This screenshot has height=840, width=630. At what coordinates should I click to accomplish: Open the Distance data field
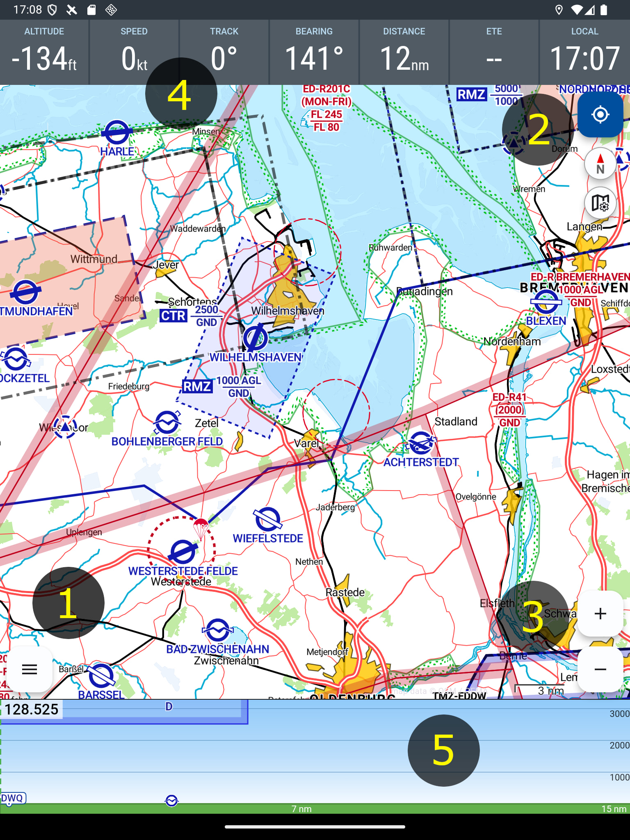pyautogui.click(x=404, y=52)
